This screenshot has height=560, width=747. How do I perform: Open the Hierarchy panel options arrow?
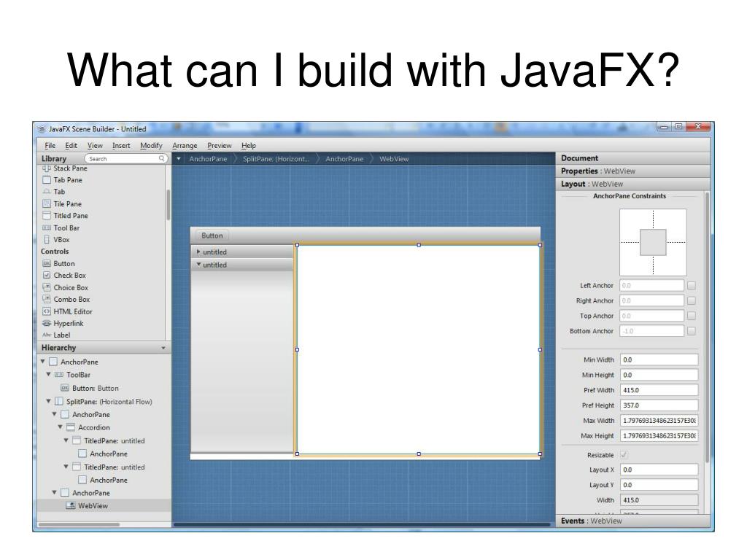(x=163, y=348)
